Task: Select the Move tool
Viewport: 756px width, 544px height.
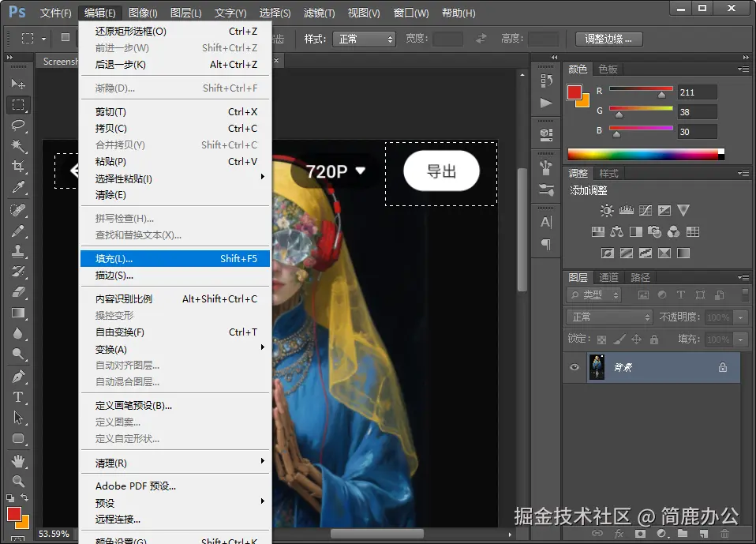Action: click(x=17, y=84)
